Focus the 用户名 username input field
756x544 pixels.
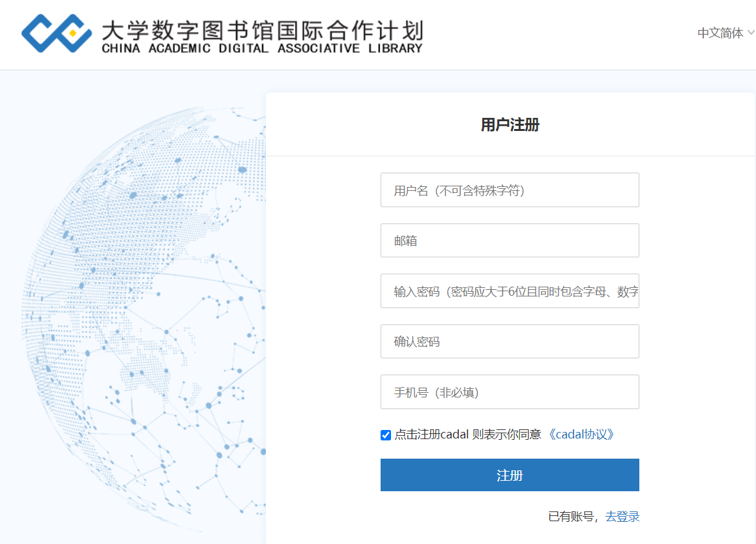pyautogui.click(x=510, y=190)
